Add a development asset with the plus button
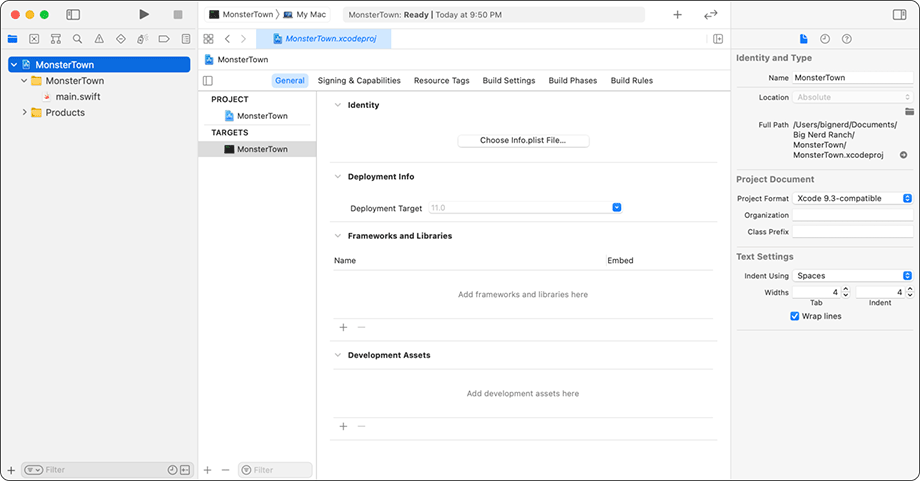920x481 pixels. point(343,426)
